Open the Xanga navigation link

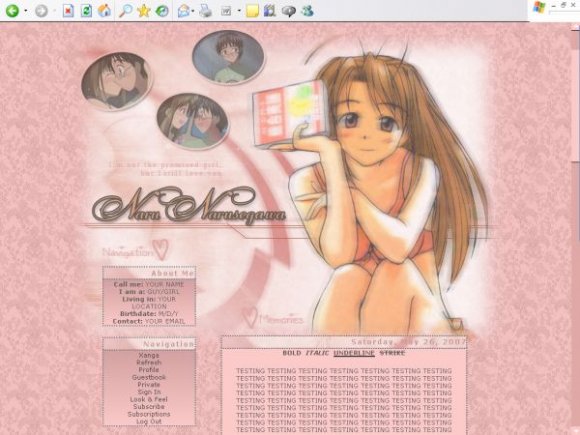[x=149, y=355]
